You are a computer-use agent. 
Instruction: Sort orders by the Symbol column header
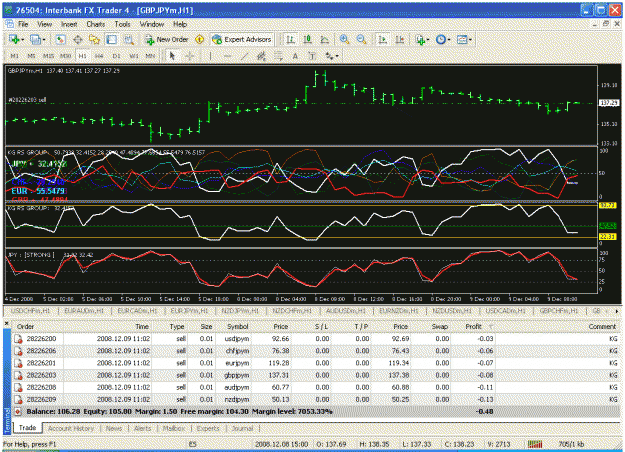click(x=238, y=327)
